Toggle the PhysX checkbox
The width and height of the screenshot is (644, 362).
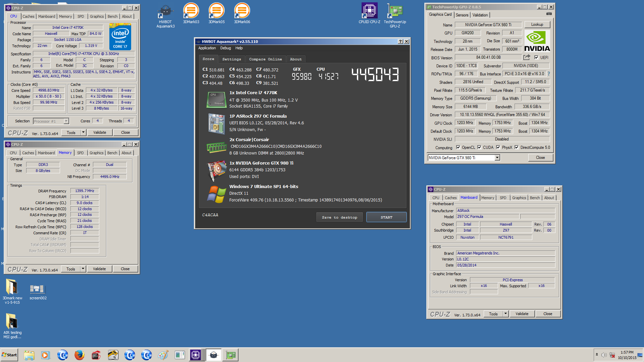498,147
